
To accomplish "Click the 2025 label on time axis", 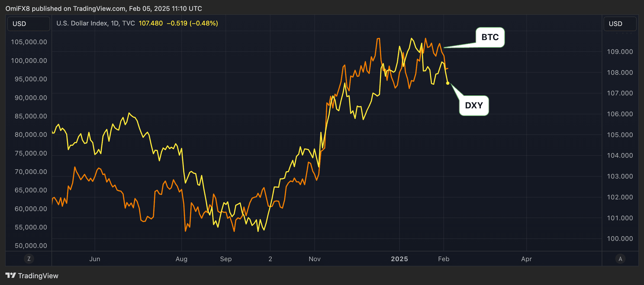I will point(400,259).
